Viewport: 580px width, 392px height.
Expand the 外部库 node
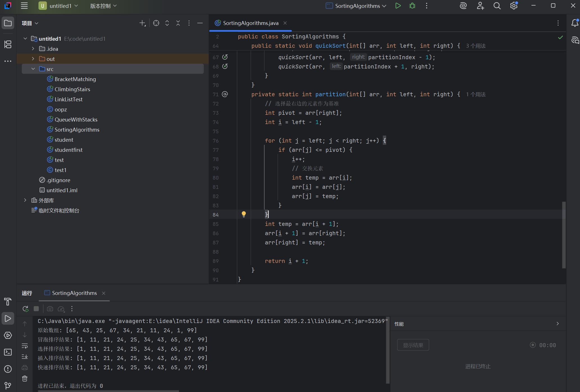(25, 200)
